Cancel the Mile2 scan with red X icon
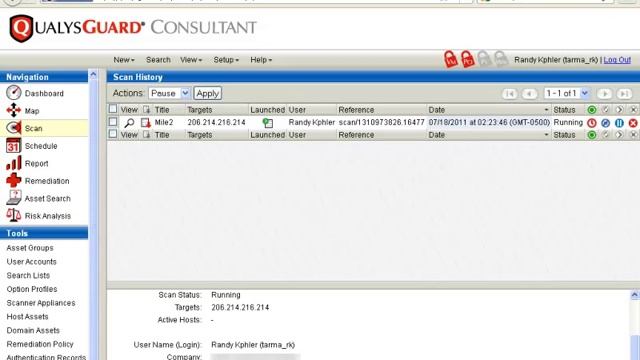This screenshot has width=640, height=360. pyautogui.click(x=633, y=122)
